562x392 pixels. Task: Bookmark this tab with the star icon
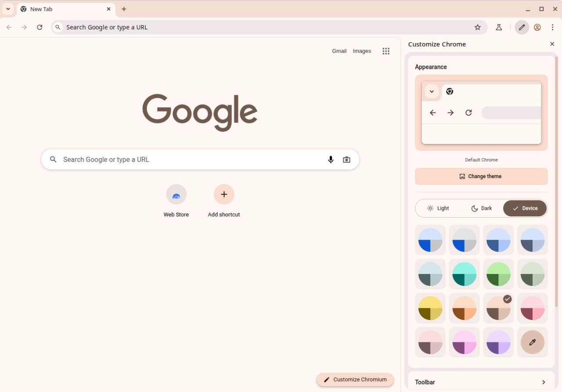[x=478, y=27]
